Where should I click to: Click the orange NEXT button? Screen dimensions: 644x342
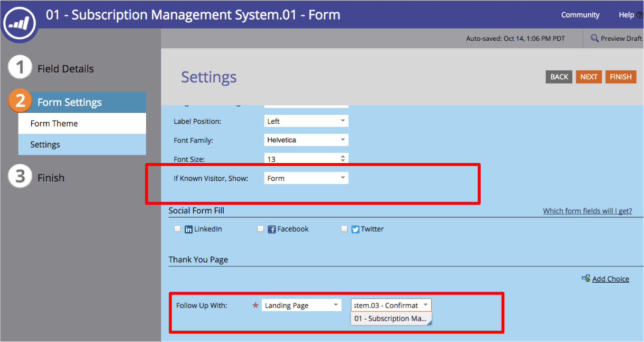click(588, 77)
